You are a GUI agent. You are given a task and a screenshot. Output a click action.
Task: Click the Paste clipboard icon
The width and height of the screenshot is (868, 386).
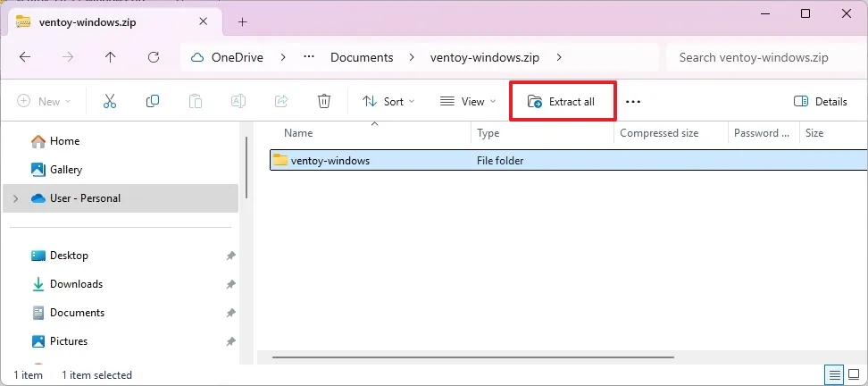click(195, 101)
